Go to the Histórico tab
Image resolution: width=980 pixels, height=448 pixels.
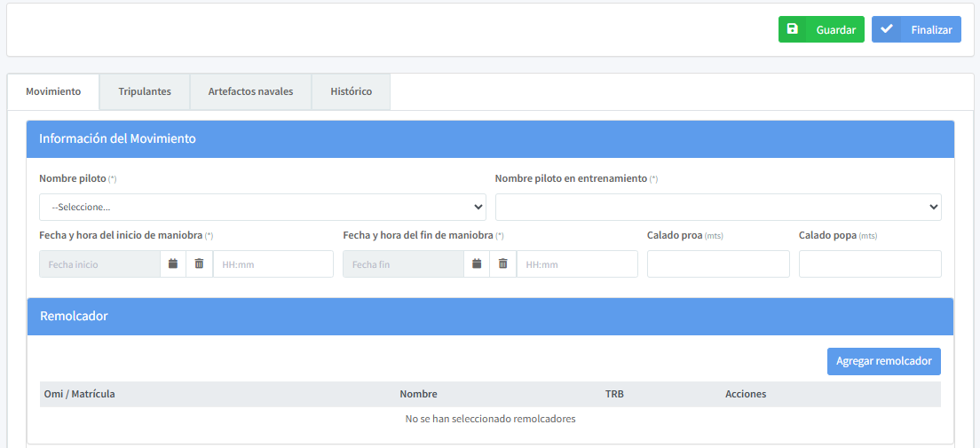coord(351,91)
